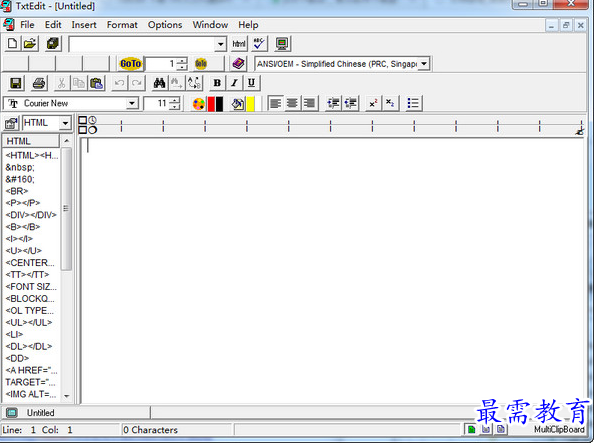Viewport: 598px width, 443px height.
Task: Click the red color swatch
Action: click(x=211, y=104)
